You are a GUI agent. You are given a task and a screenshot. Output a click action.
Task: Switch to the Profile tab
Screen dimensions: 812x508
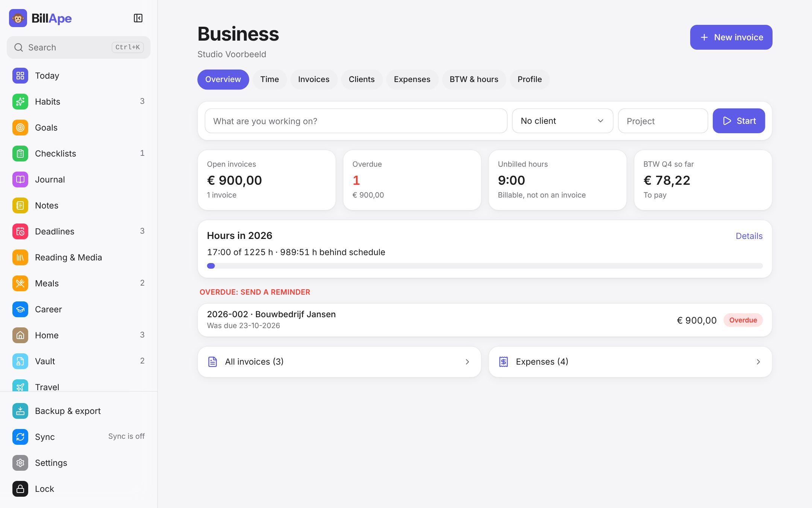[529, 79]
